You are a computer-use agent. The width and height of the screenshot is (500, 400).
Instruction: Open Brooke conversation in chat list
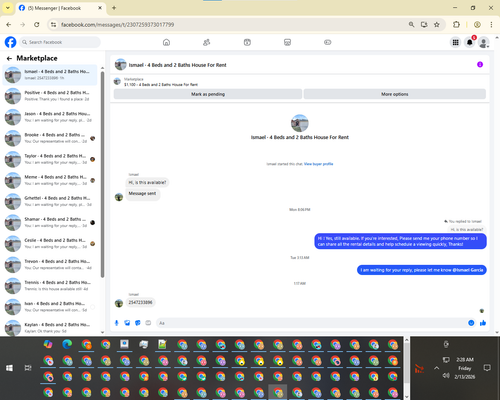(50, 138)
